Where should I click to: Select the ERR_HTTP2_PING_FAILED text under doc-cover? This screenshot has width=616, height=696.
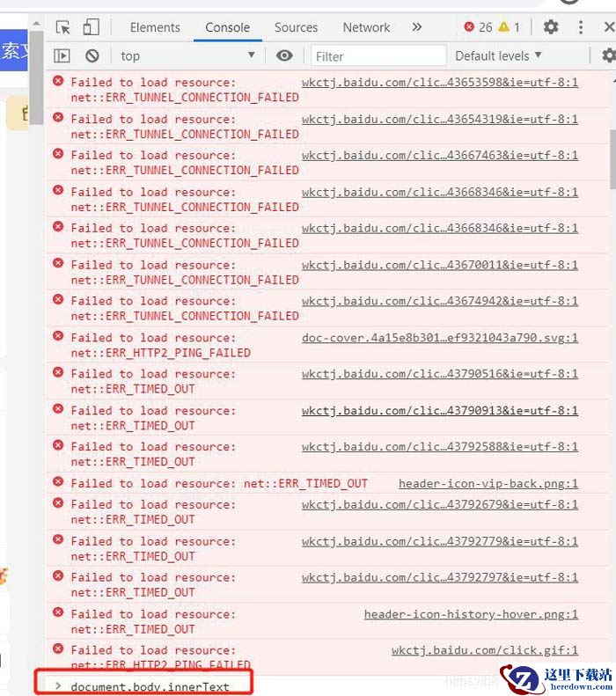[x=179, y=353]
